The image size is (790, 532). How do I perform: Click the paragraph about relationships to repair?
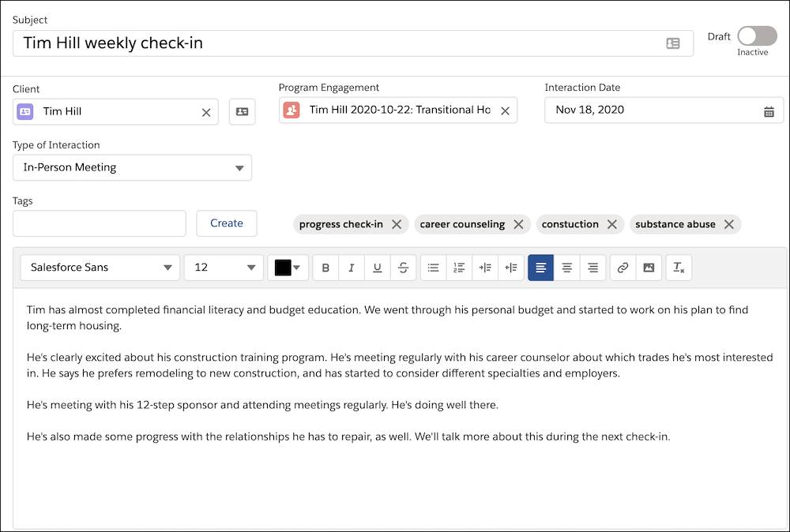tap(348, 436)
